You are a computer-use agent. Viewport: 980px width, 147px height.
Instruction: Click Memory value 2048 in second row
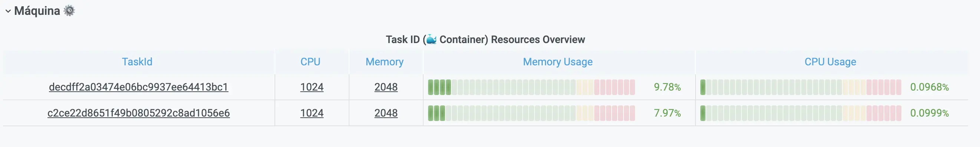(386, 113)
